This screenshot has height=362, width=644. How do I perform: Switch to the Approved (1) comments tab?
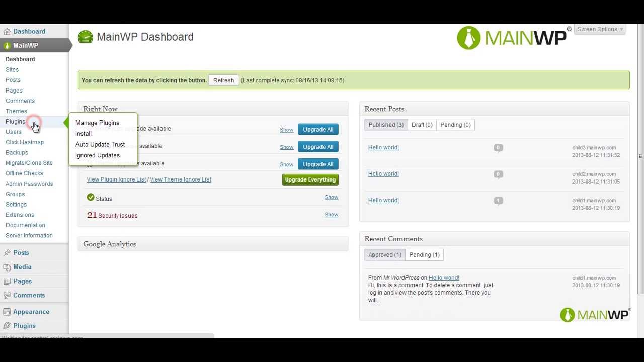(x=385, y=255)
